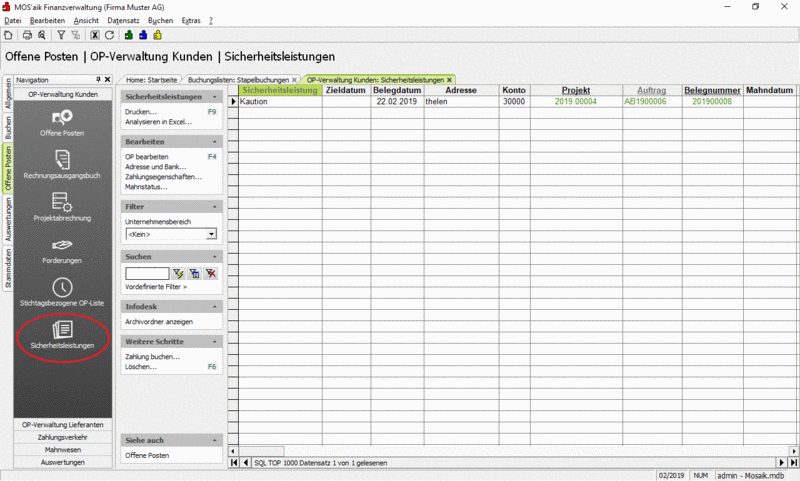800x481 pixels.
Task: Jump to the first record in navigator
Action: tap(234, 463)
